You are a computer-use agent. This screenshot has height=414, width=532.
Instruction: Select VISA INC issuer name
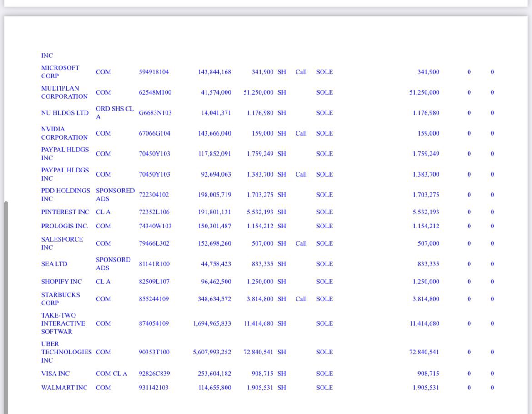pyautogui.click(x=55, y=374)
